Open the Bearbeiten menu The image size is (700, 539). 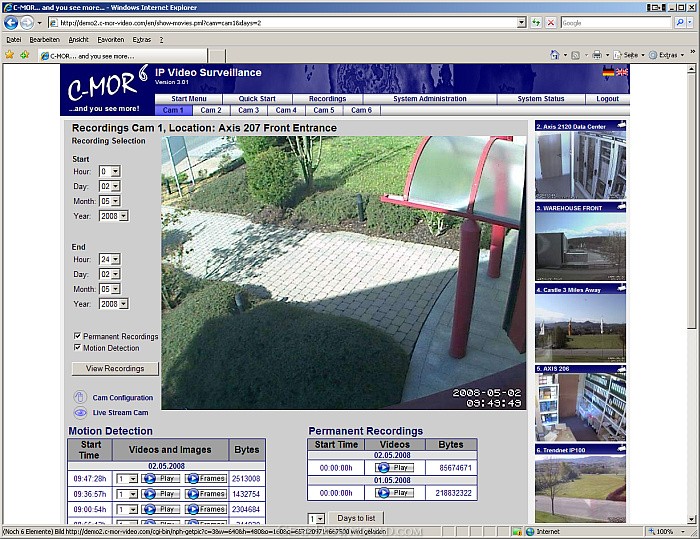point(45,40)
